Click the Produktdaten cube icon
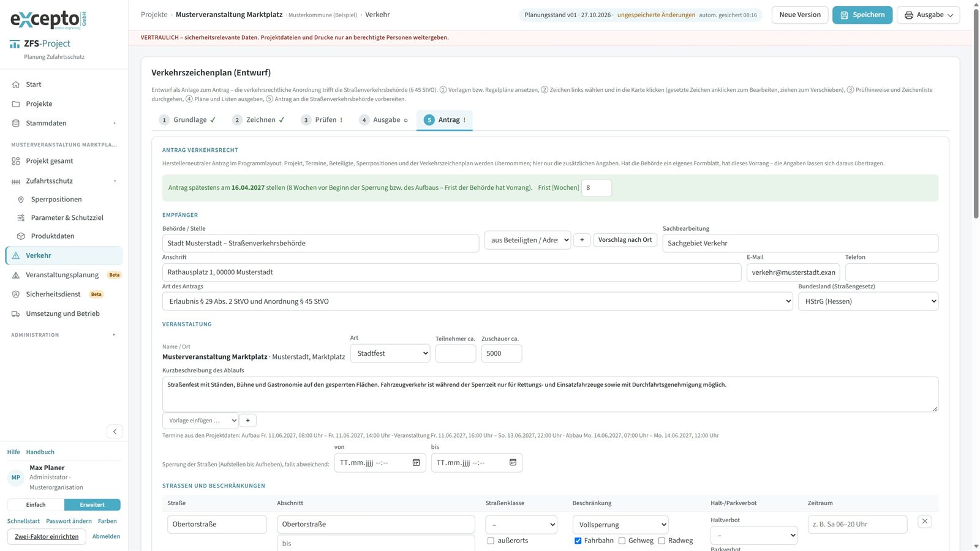Image resolution: width=980 pixels, height=551 pixels. pyautogui.click(x=21, y=236)
